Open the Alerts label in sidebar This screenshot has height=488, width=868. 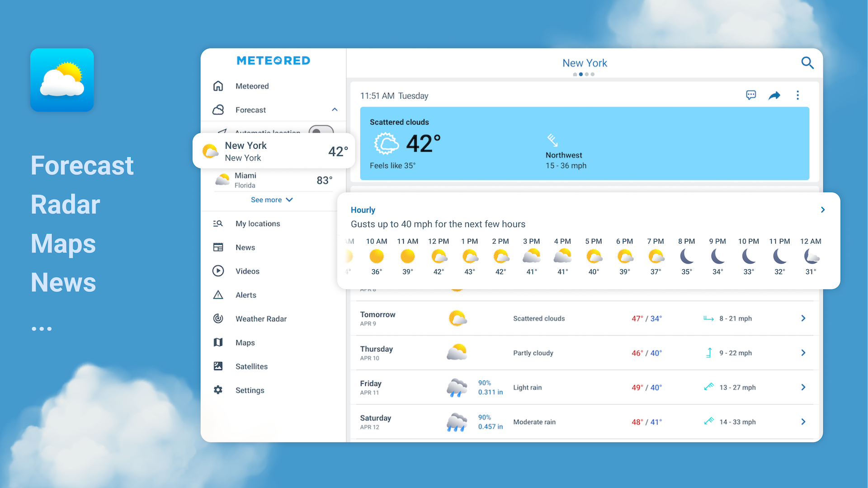(246, 295)
